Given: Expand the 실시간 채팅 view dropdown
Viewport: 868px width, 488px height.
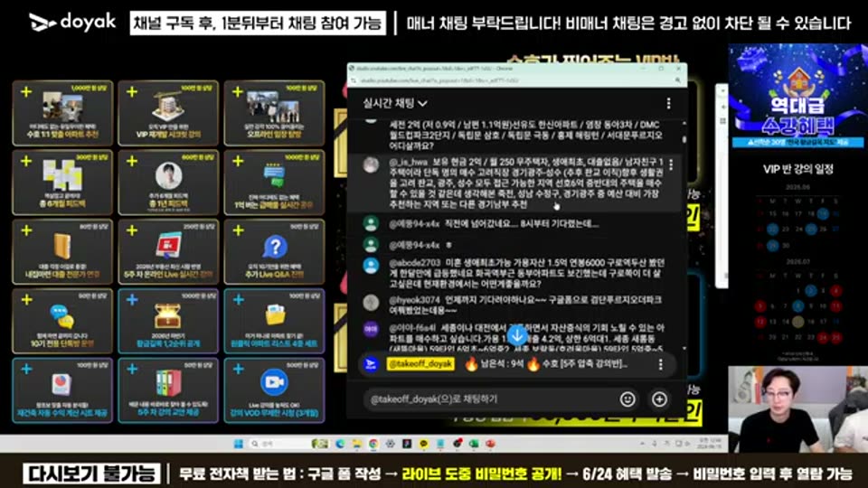Looking at the screenshot, I should [395, 103].
